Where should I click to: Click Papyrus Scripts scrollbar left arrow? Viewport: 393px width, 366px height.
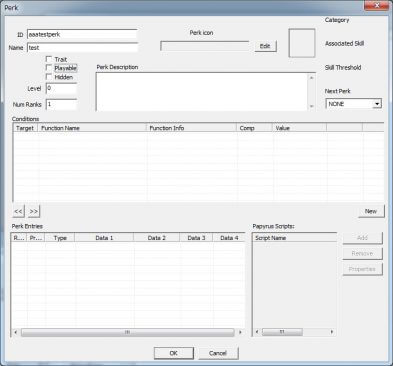(x=257, y=332)
